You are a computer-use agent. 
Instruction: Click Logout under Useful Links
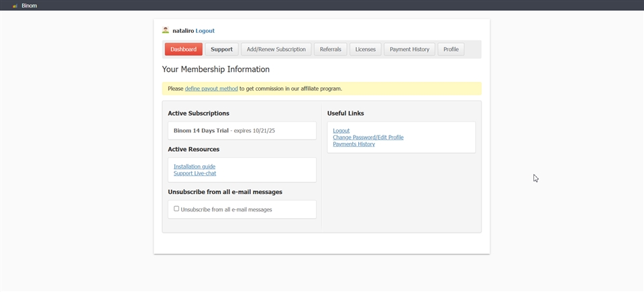(341, 131)
